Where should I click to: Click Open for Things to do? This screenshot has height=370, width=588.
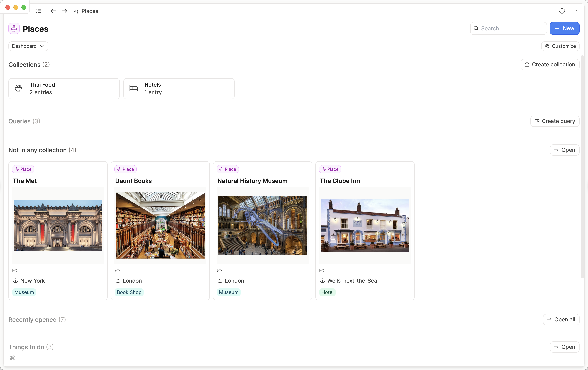[565, 347]
